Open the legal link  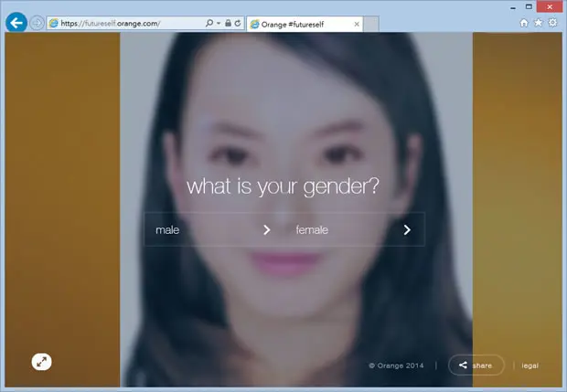pyautogui.click(x=530, y=366)
